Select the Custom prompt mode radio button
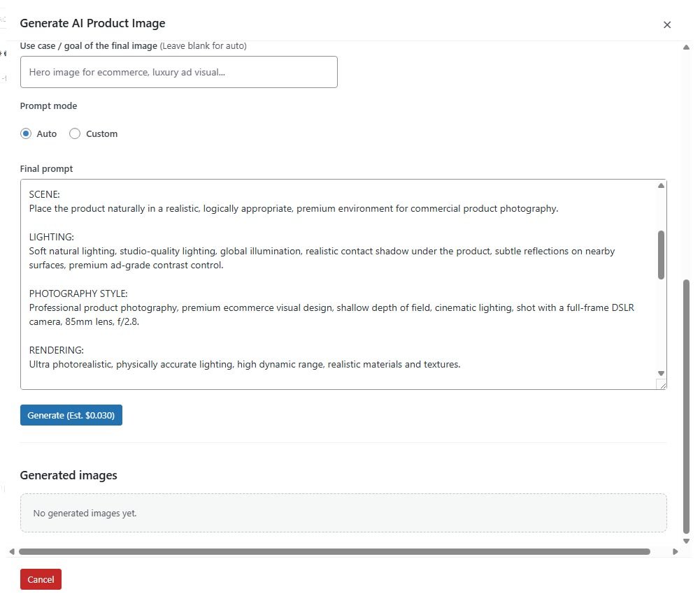 pyautogui.click(x=75, y=133)
